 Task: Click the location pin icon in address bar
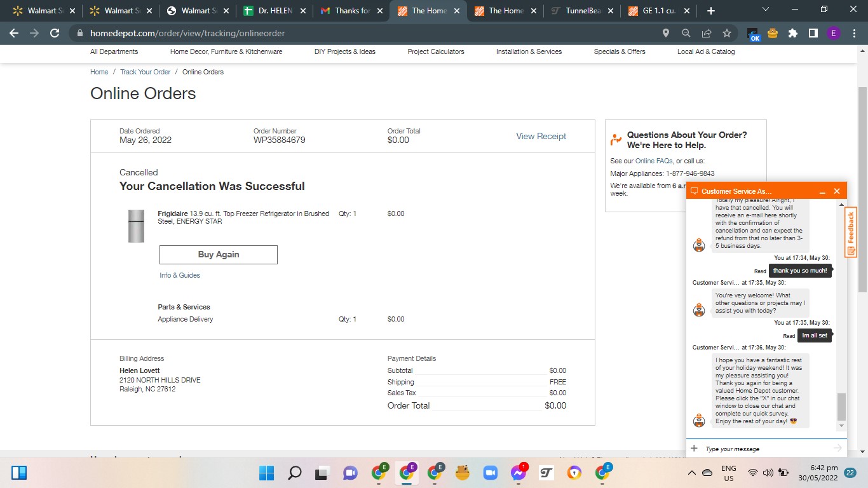pyautogui.click(x=666, y=33)
